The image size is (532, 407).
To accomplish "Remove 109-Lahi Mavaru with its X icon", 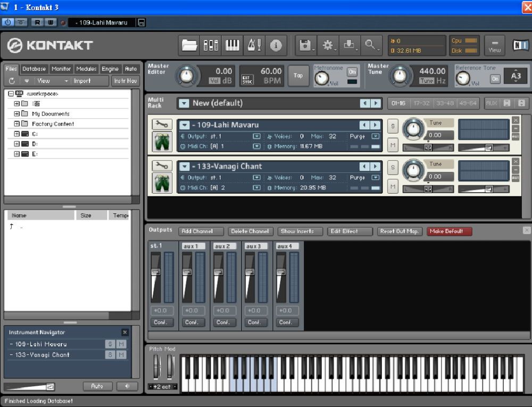I will [x=516, y=120].
